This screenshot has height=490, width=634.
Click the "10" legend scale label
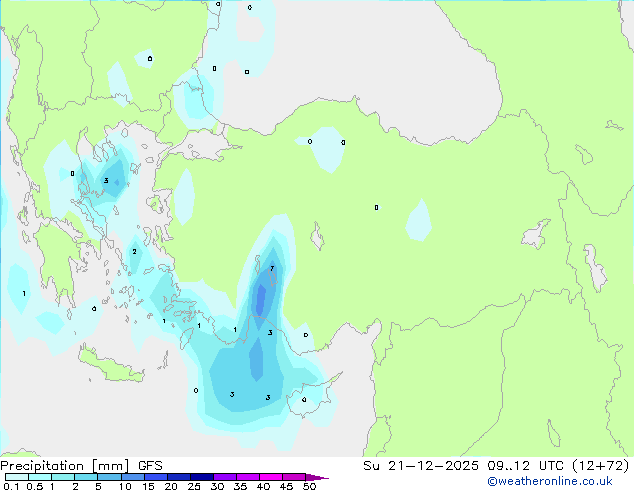point(125,486)
